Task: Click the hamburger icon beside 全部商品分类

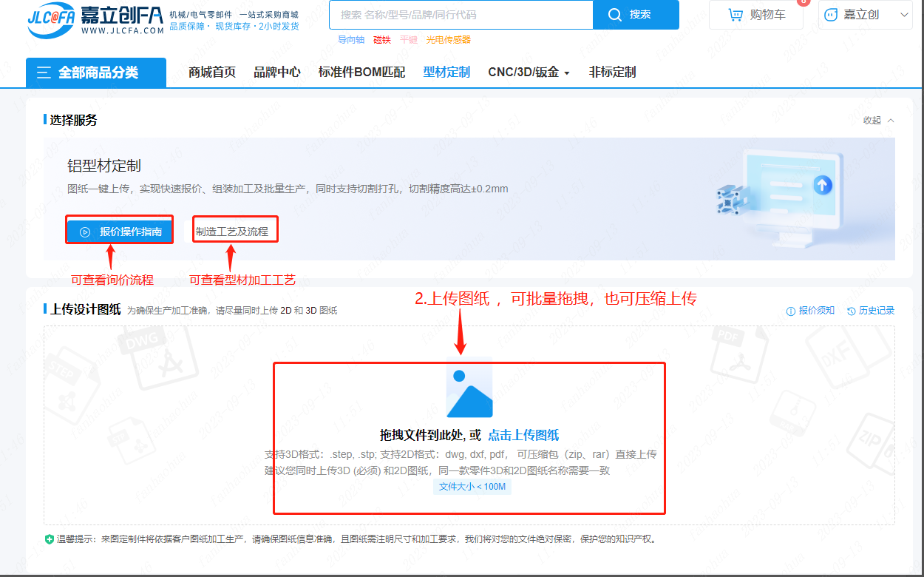Action: 44,72
